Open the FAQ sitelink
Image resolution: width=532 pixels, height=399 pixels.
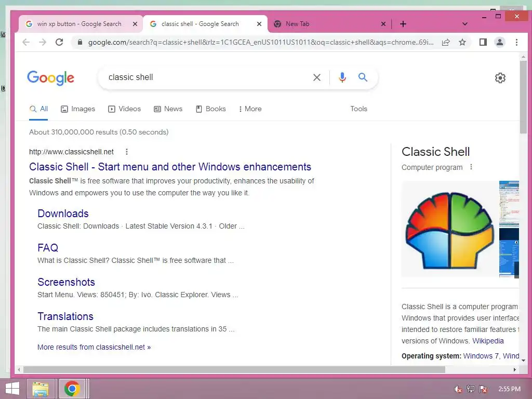(x=48, y=248)
